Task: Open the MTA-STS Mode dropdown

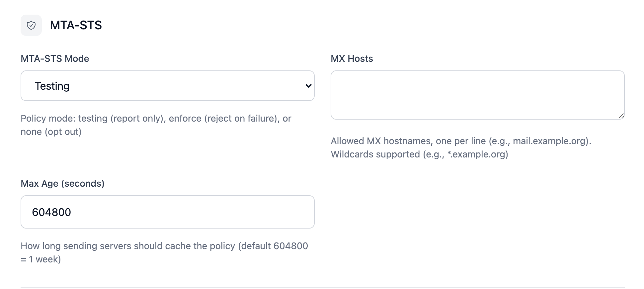Action: point(168,86)
